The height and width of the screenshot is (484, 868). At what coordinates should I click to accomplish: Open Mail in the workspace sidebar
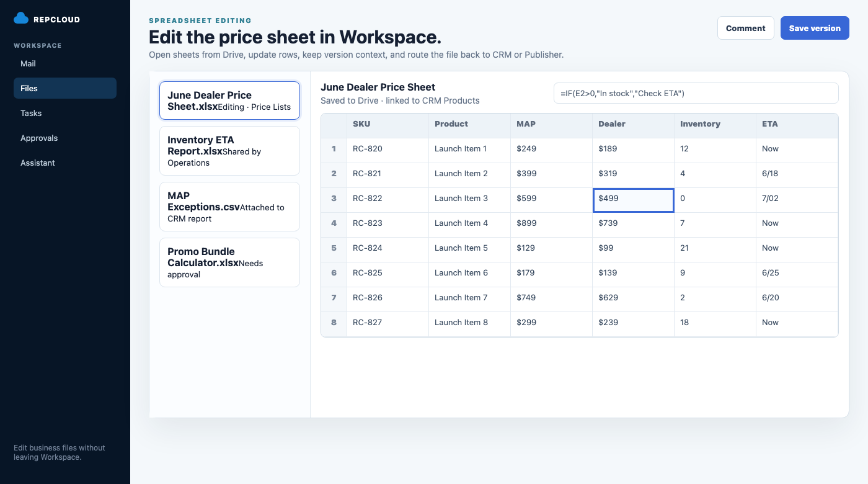tap(65, 63)
